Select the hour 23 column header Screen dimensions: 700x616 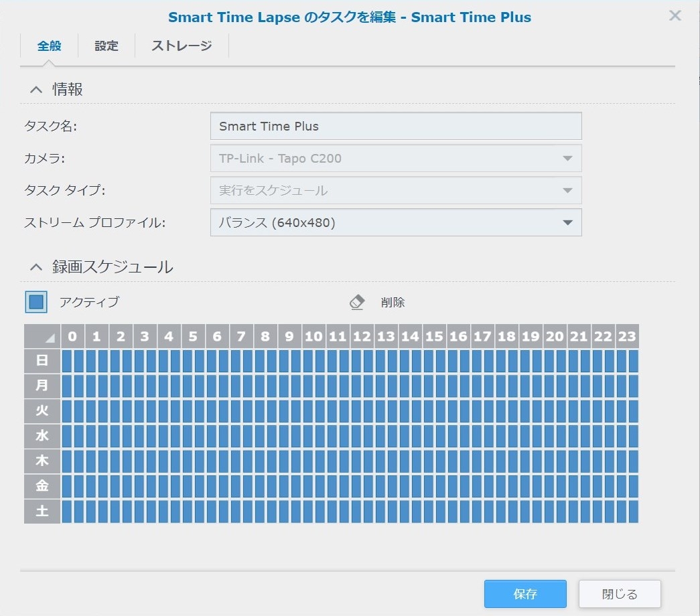(627, 336)
